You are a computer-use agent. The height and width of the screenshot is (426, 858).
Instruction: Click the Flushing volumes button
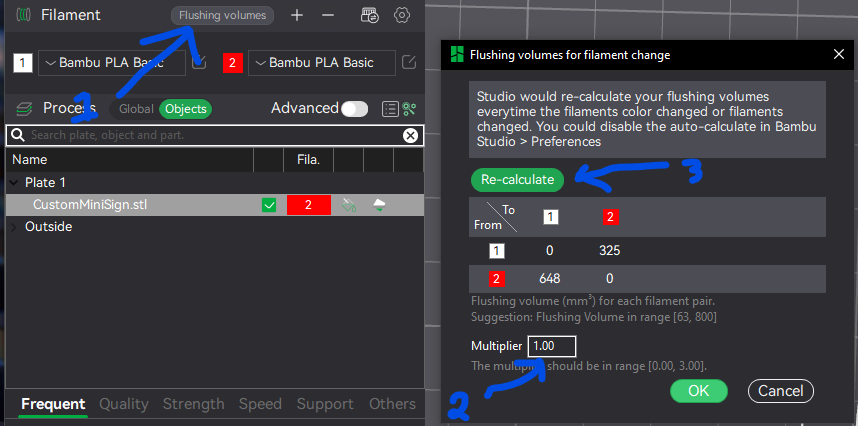[222, 15]
